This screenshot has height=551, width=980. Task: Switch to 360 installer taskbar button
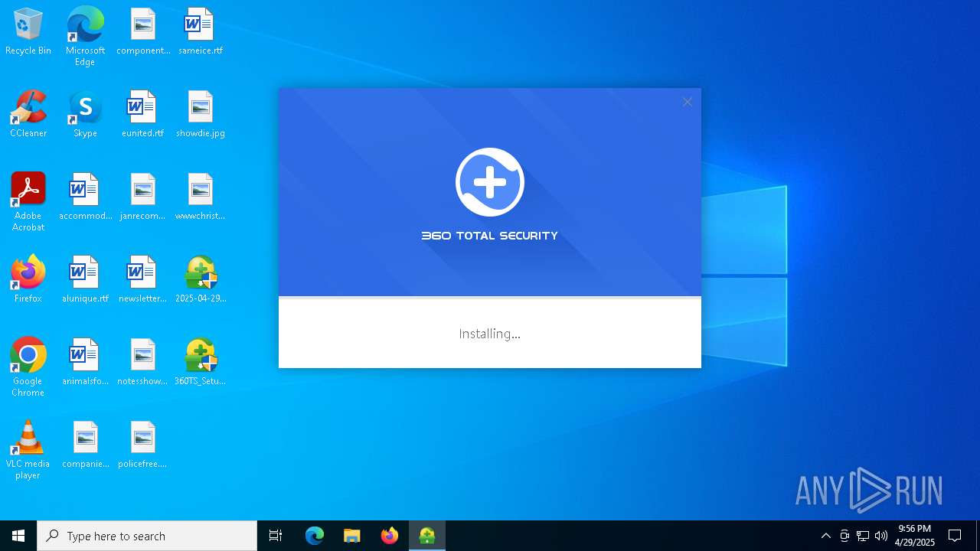[x=427, y=536]
